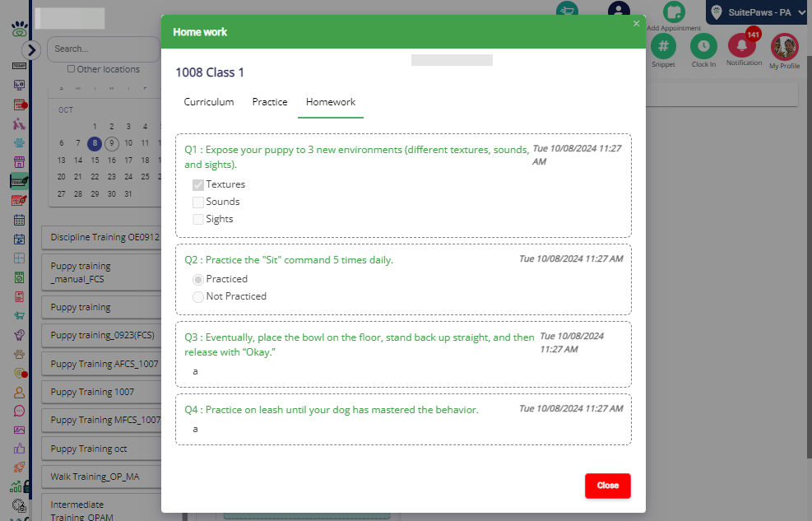The width and height of the screenshot is (812, 521).
Task: Open the green checklist notebook icon
Action: pos(19,277)
